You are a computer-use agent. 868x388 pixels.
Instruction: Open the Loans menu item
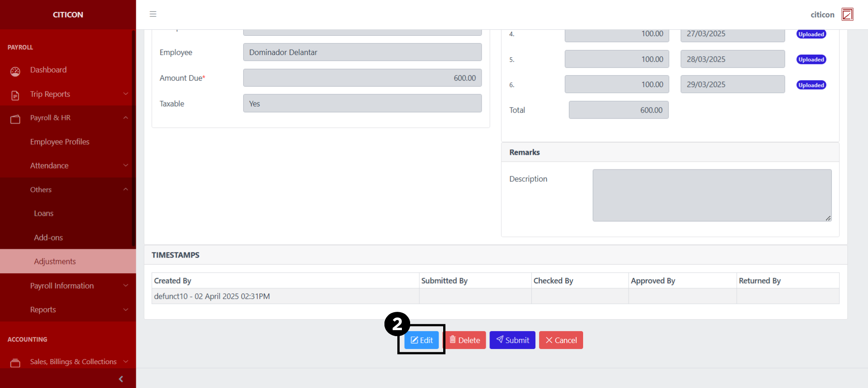[44, 214]
